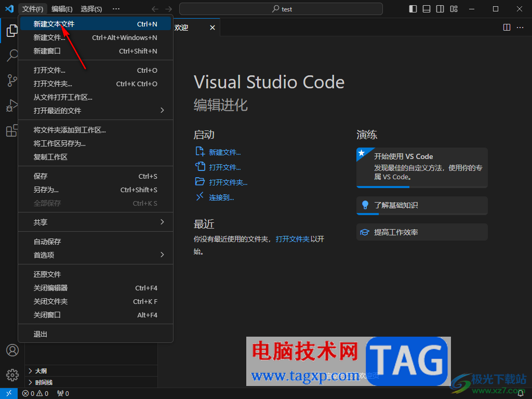This screenshot has height=399, width=532.
Task: Select Open File... menu item
Action: point(96,70)
